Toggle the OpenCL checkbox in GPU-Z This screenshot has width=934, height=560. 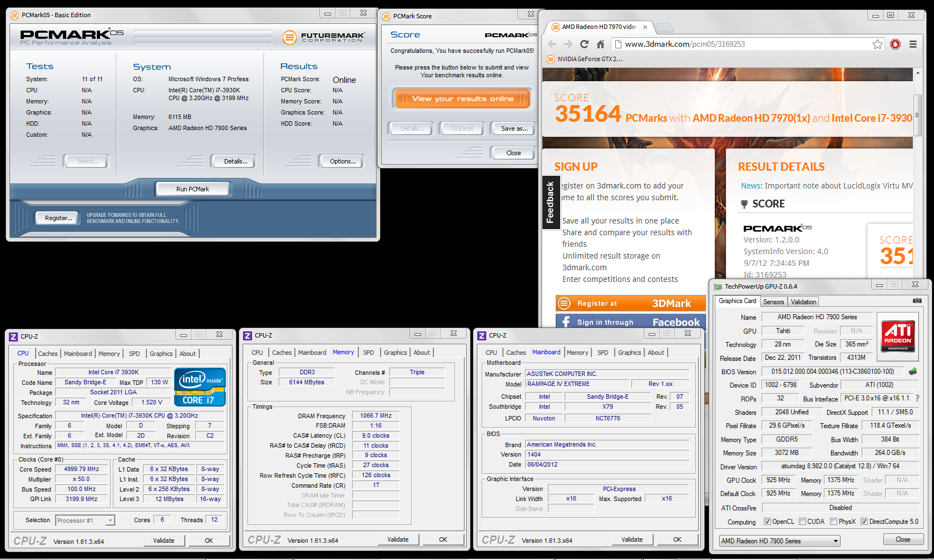[x=767, y=522]
